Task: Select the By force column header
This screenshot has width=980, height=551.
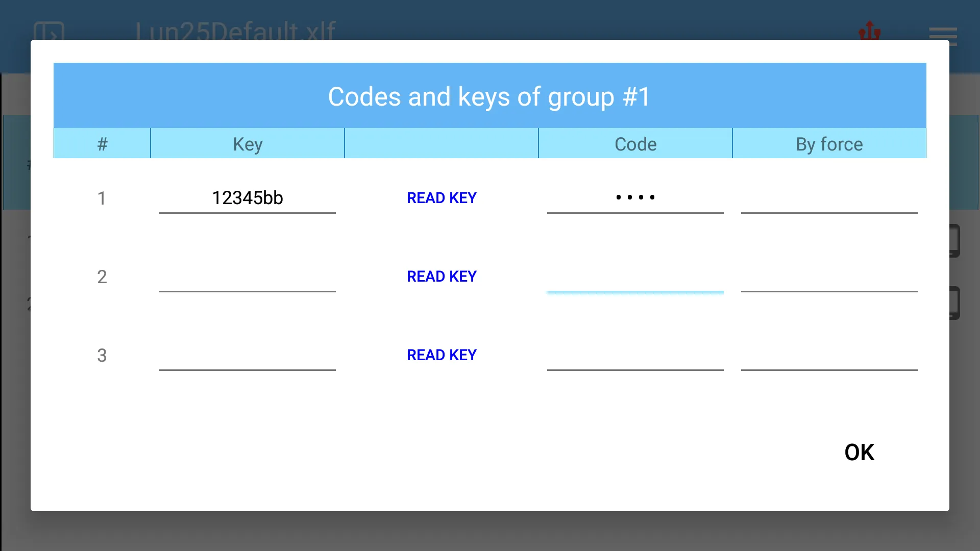Action: tap(828, 144)
